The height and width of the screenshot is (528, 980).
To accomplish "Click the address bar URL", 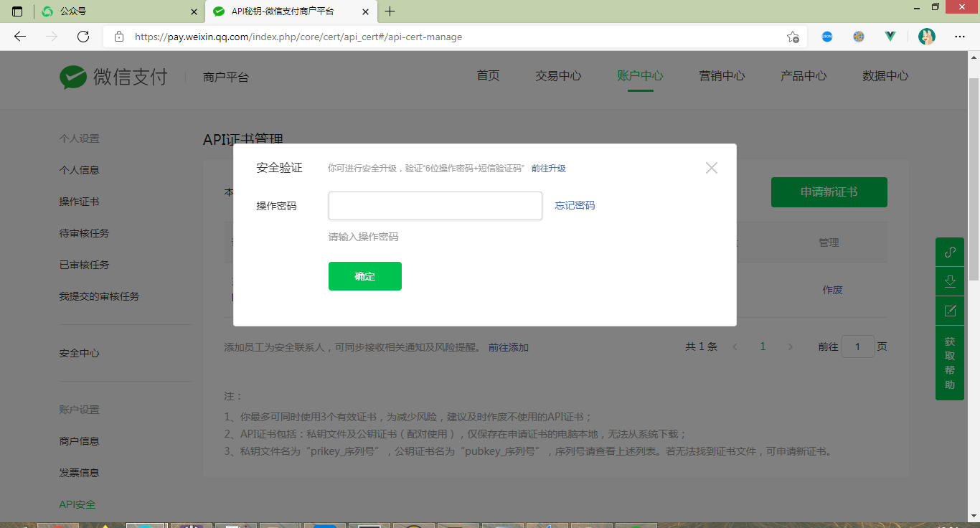I will pyautogui.click(x=298, y=37).
